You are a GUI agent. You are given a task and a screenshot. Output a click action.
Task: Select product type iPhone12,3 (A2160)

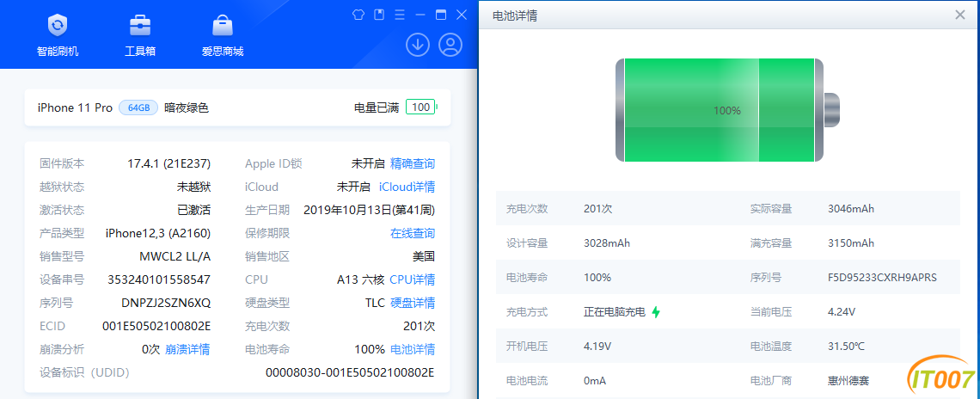point(158,233)
